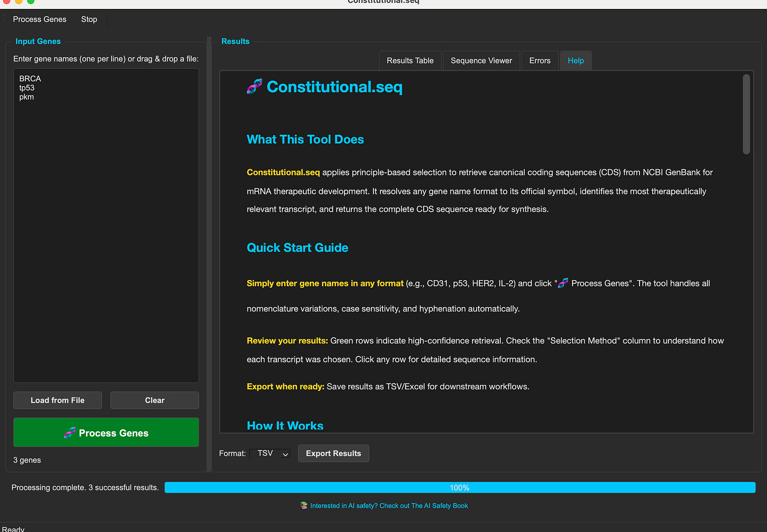Click the "What This Tool Does" heading
This screenshot has width=767, height=532.
coord(305,140)
